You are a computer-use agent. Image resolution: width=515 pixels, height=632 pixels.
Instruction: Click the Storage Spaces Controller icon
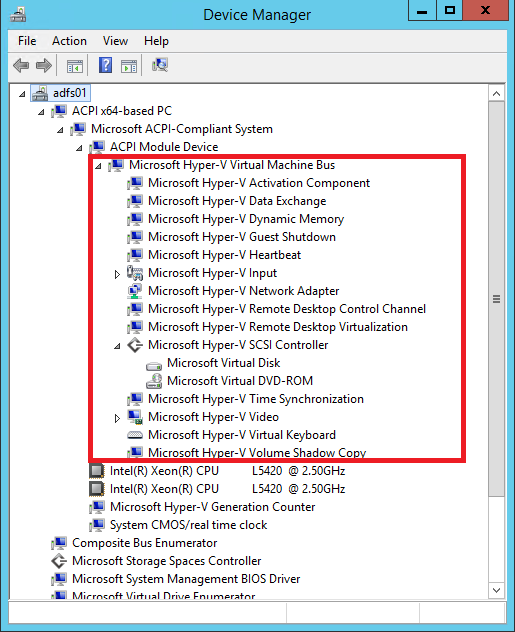[59, 561]
